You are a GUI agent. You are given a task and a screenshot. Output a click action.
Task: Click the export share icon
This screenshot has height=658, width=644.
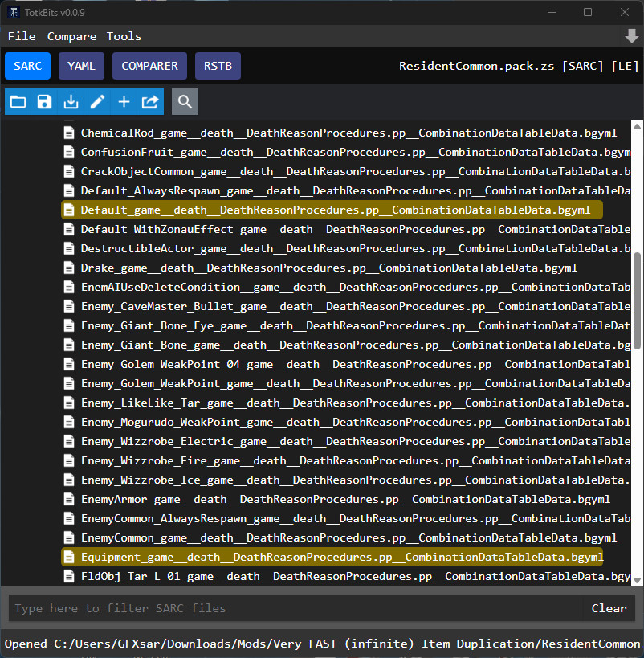[x=150, y=102]
